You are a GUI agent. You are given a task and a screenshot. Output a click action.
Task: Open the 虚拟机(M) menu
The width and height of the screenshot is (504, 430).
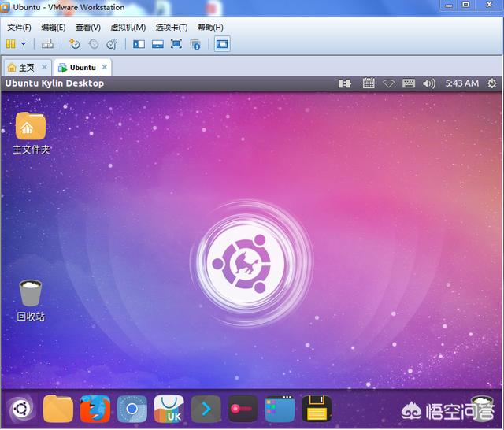tap(128, 27)
